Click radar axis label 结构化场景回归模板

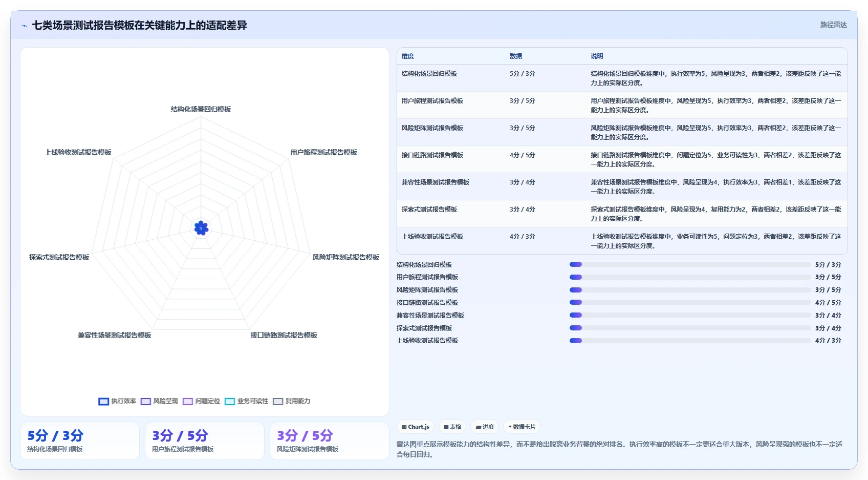(x=201, y=109)
